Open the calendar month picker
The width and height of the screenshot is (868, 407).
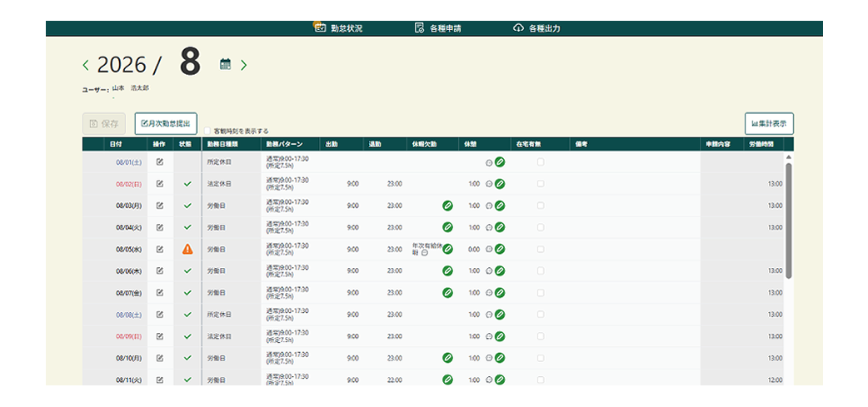(x=225, y=64)
